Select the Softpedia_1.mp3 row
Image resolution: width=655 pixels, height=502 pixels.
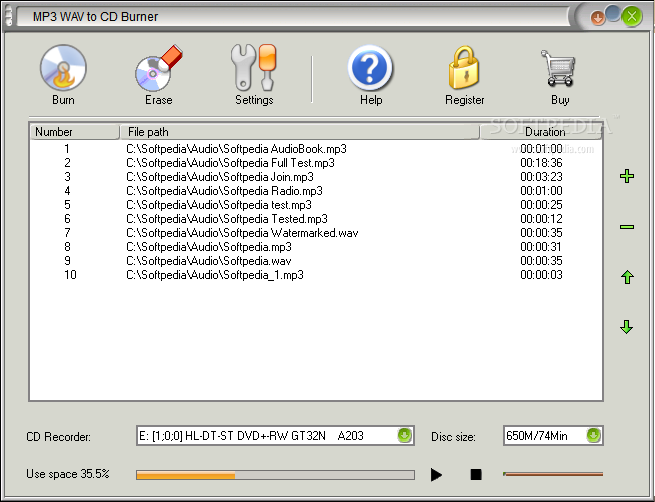click(316, 275)
